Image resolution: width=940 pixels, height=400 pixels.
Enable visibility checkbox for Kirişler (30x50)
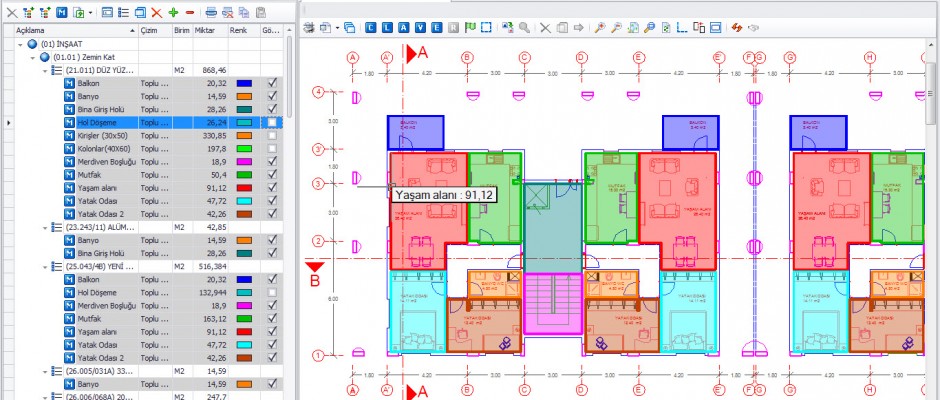click(x=271, y=135)
